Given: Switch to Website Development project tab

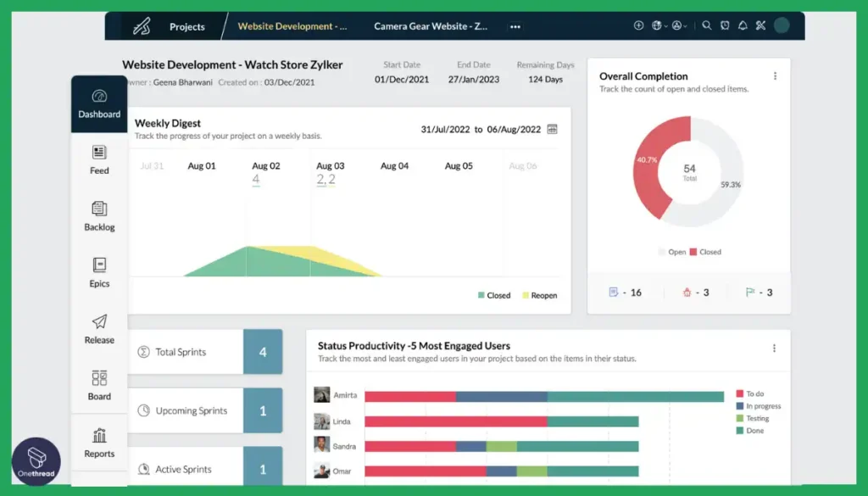Looking at the screenshot, I should (x=292, y=26).
